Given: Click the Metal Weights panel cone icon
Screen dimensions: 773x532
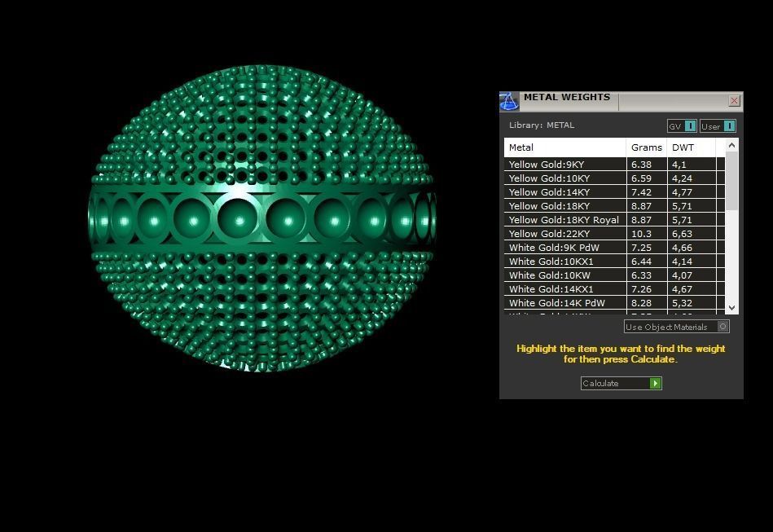Looking at the screenshot, I should (509, 102).
